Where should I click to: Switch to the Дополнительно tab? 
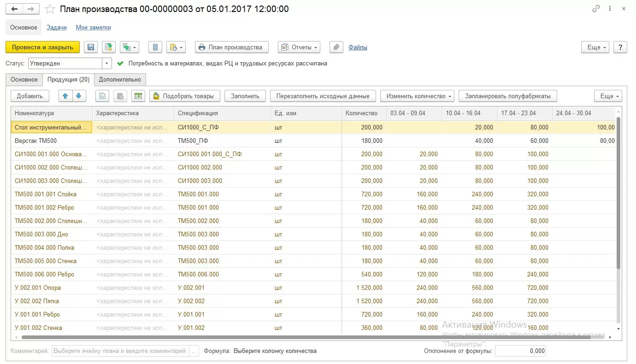point(120,80)
